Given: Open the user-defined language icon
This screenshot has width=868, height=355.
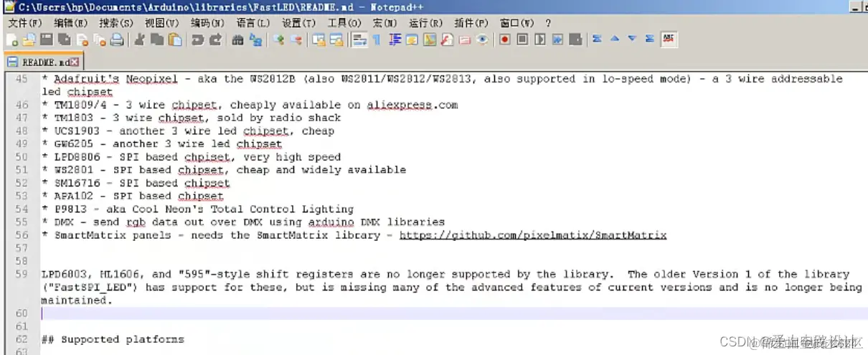Looking at the screenshot, I should 412,39.
